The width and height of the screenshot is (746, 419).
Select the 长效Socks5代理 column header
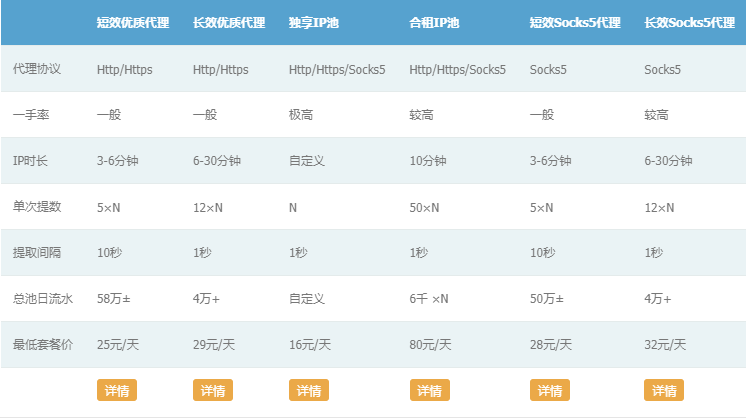coord(689,22)
